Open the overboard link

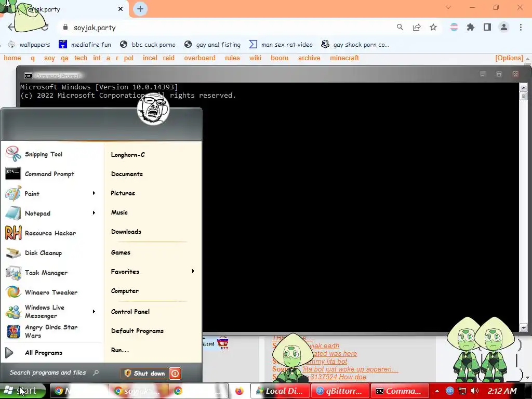pyautogui.click(x=200, y=58)
